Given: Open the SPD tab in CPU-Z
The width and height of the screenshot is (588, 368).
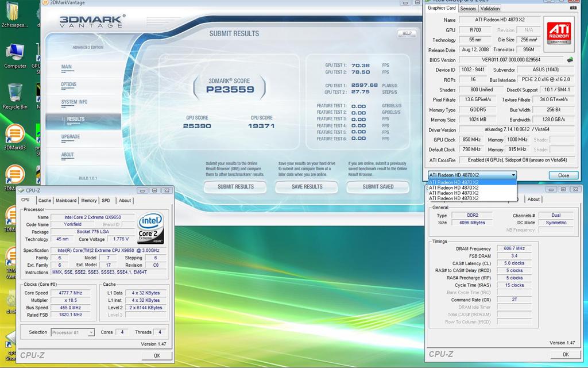Looking at the screenshot, I should pyautogui.click(x=106, y=201).
